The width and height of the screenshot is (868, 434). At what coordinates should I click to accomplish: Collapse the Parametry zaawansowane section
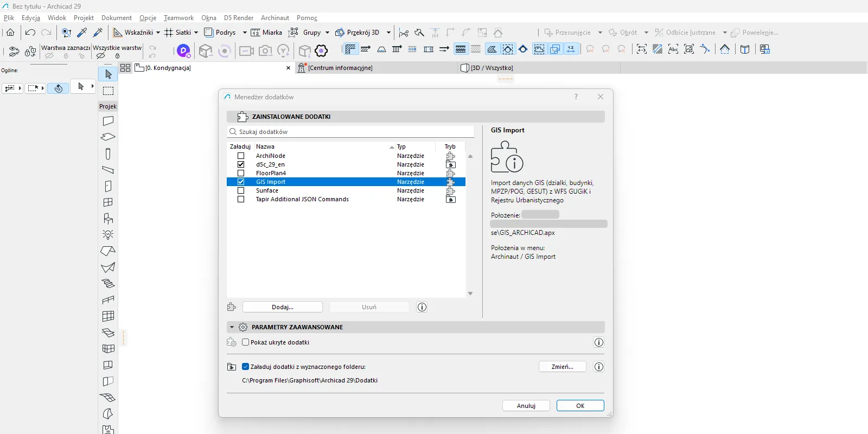tap(232, 327)
